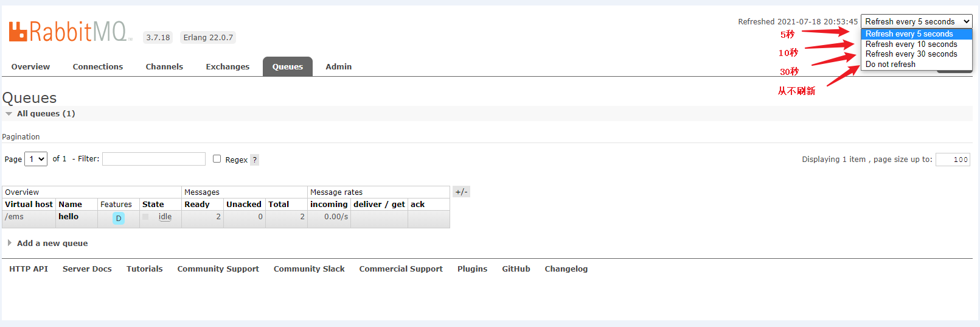Open the Plugins link

pos(472,269)
